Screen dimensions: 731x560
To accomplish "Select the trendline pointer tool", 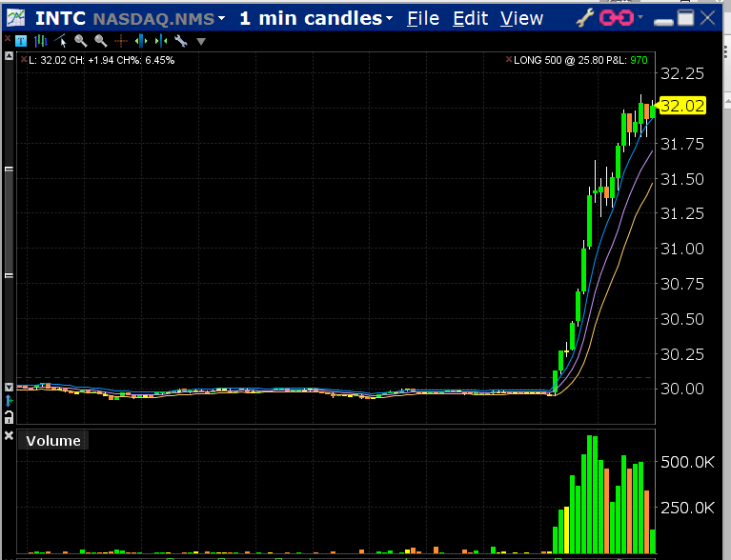I will tap(61, 40).
